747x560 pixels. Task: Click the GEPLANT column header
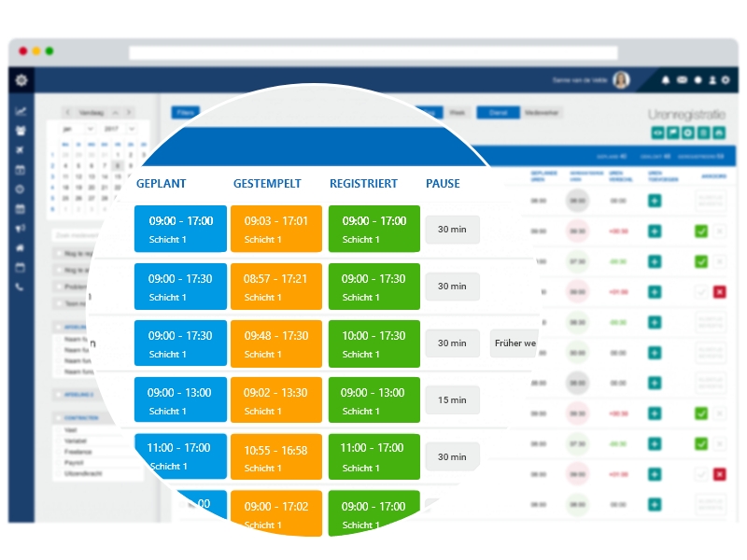pyautogui.click(x=161, y=184)
